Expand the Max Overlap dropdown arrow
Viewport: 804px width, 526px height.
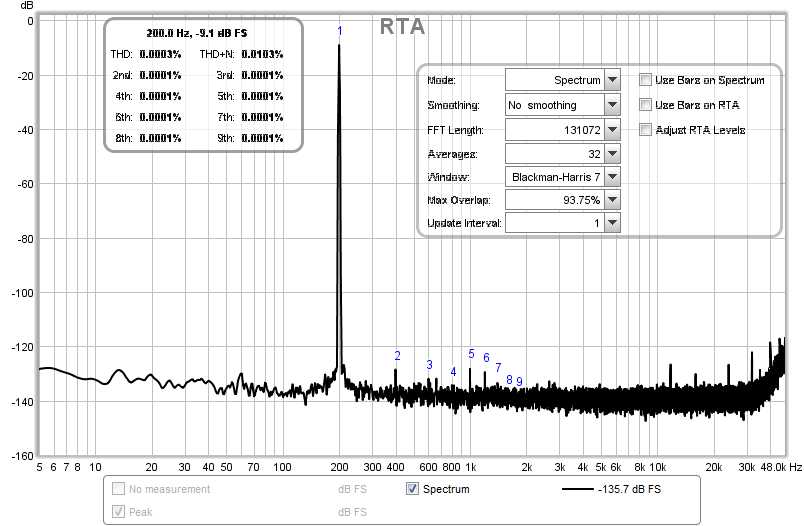(612, 200)
